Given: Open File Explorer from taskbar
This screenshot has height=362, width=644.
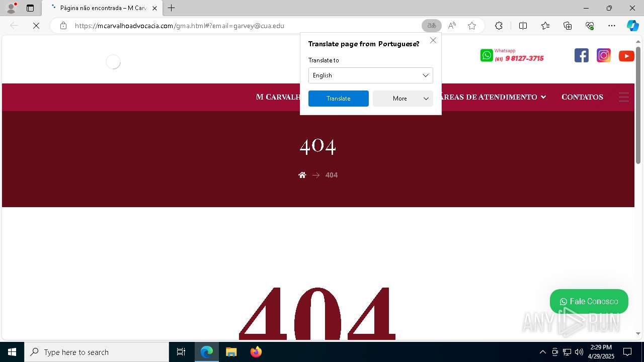Looking at the screenshot, I should tap(231, 352).
